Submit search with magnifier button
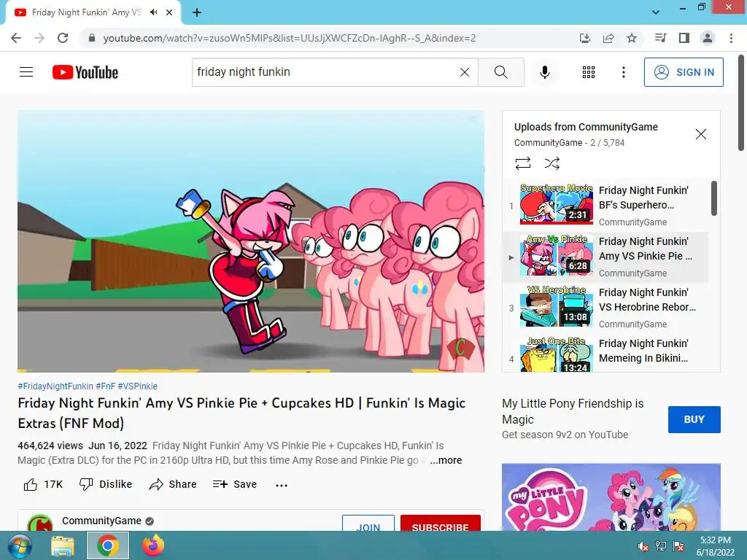Image resolution: width=747 pixels, height=560 pixels. click(x=500, y=72)
